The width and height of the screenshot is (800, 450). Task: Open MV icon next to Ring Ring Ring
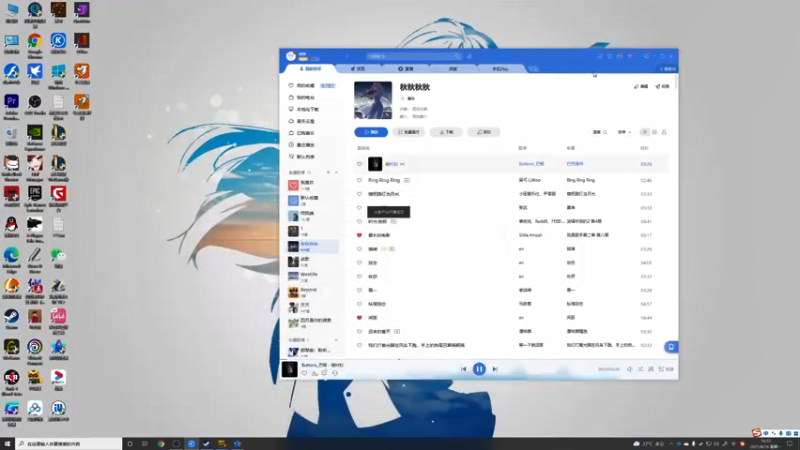[x=407, y=180]
